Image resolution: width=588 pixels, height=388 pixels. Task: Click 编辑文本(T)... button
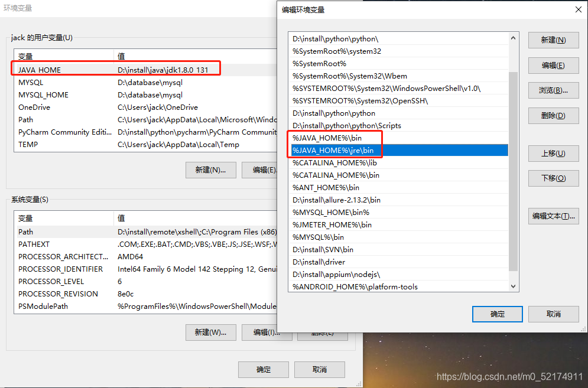point(554,216)
